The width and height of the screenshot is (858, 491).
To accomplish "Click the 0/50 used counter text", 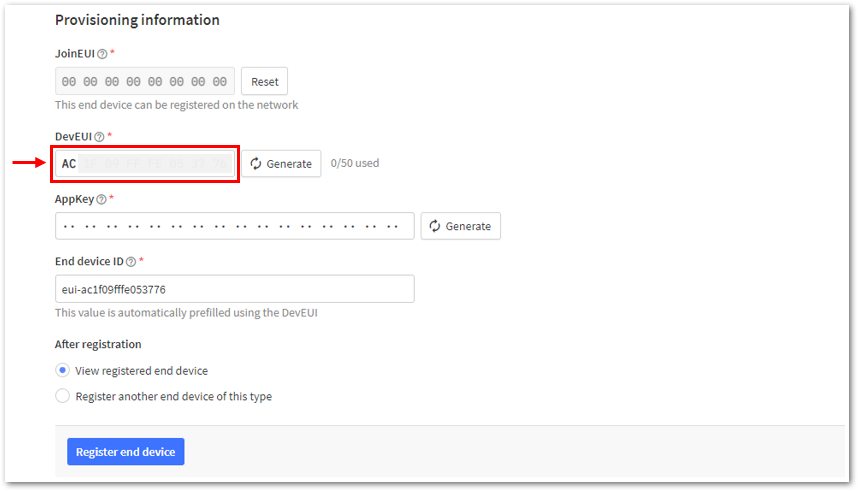I will (x=355, y=163).
